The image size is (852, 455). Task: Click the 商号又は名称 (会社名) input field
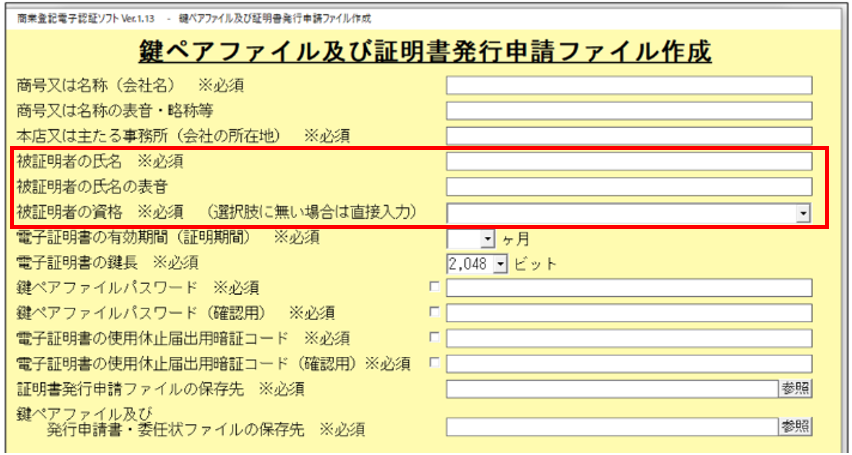pos(629,85)
